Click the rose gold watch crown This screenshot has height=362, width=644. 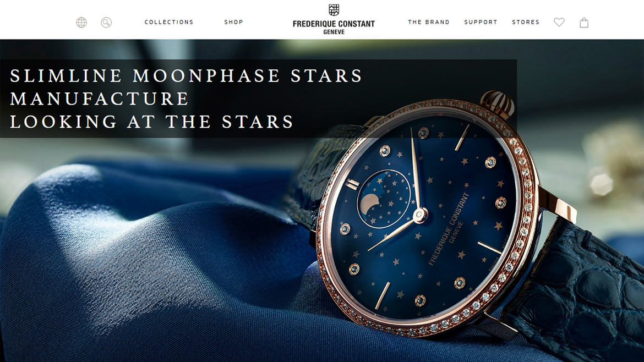(x=498, y=103)
